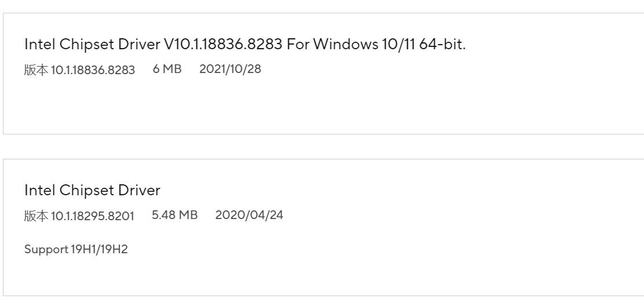
Task: Click "Windows 10/11 64-bit" in the first title
Action: click(388, 45)
